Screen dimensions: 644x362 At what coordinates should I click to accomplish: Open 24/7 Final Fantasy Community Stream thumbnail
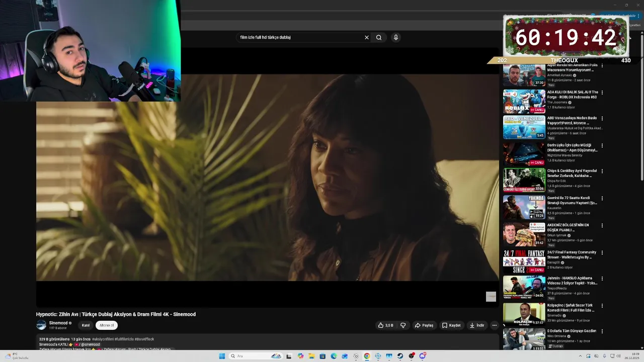(524, 261)
